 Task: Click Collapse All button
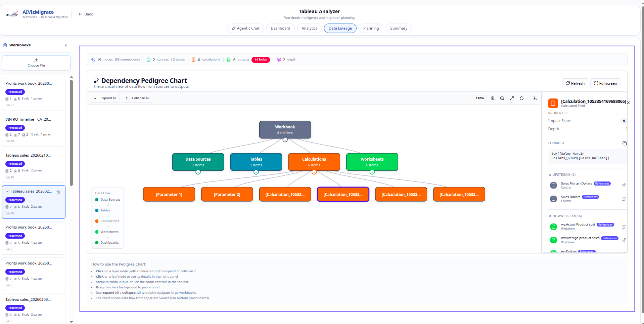click(x=137, y=98)
